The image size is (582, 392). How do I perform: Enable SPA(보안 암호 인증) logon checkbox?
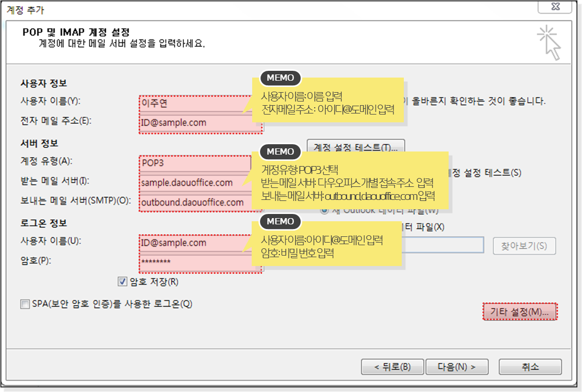tap(24, 305)
